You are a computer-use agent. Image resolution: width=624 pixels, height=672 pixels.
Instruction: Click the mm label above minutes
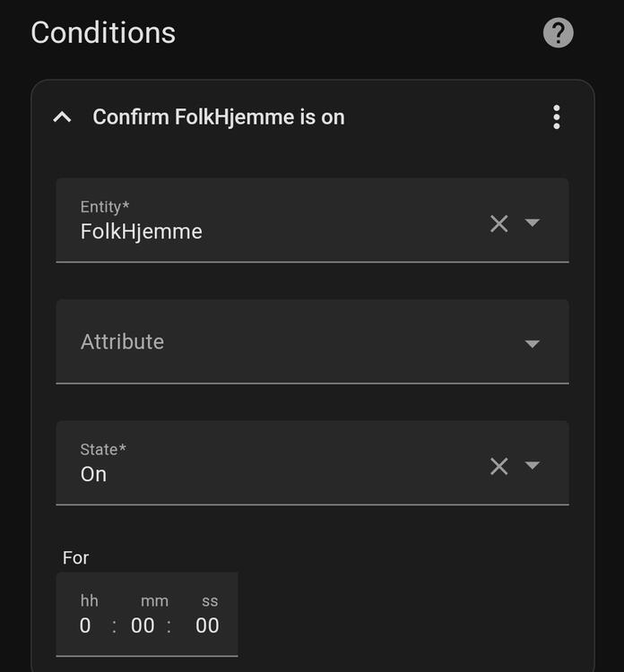tap(154, 600)
